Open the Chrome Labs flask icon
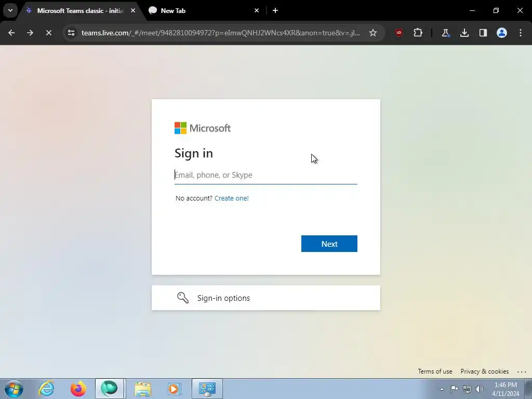The width and height of the screenshot is (532, 399). [x=445, y=33]
